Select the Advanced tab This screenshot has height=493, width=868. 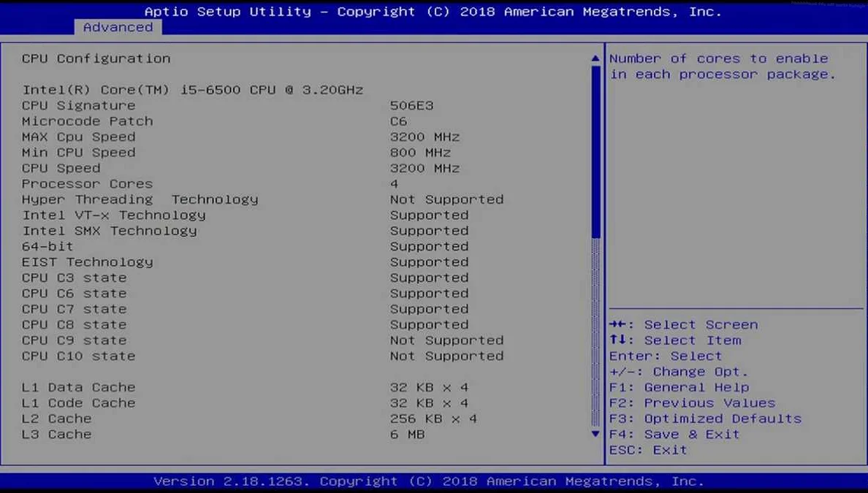pos(118,27)
